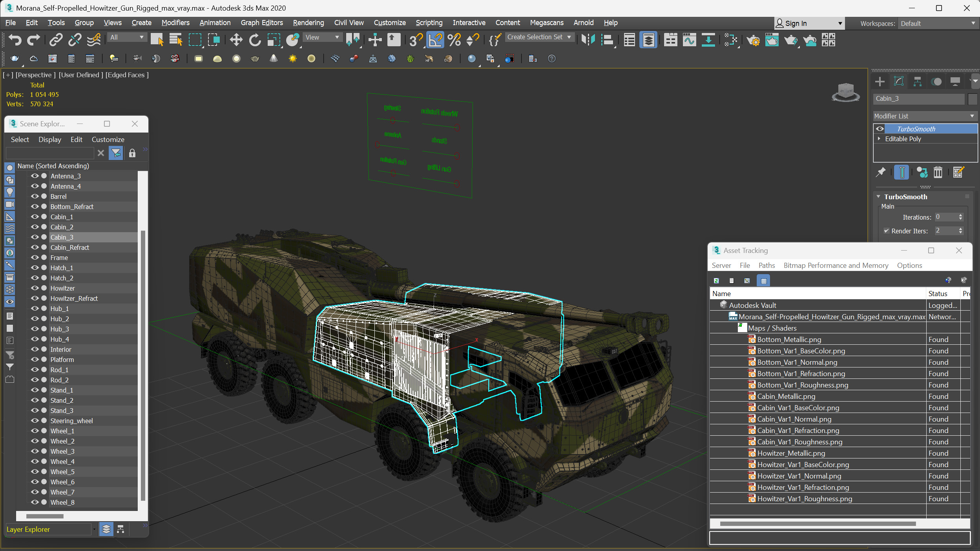Open the Paths menu in Asset Tracking
Viewport: 980px width, 551px height.
pos(766,265)
